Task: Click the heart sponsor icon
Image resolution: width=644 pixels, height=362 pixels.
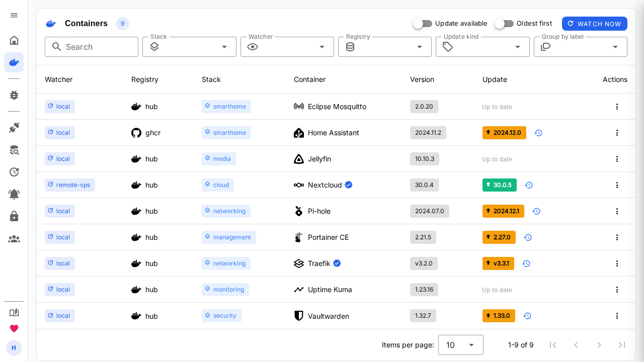Action: [x=14, y=328]
